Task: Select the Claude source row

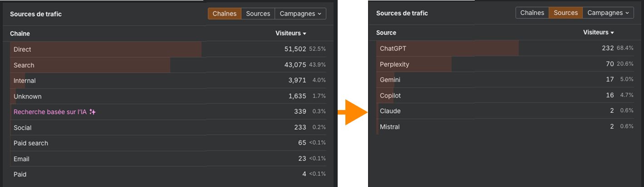Action: (505, 111)
